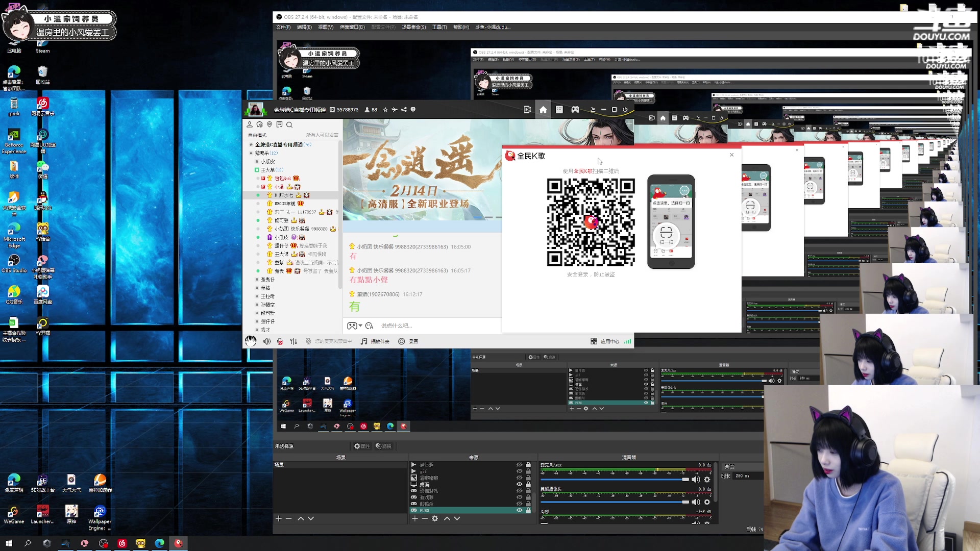Open OBS 视图(V) menu

click(x=326, y=27)
